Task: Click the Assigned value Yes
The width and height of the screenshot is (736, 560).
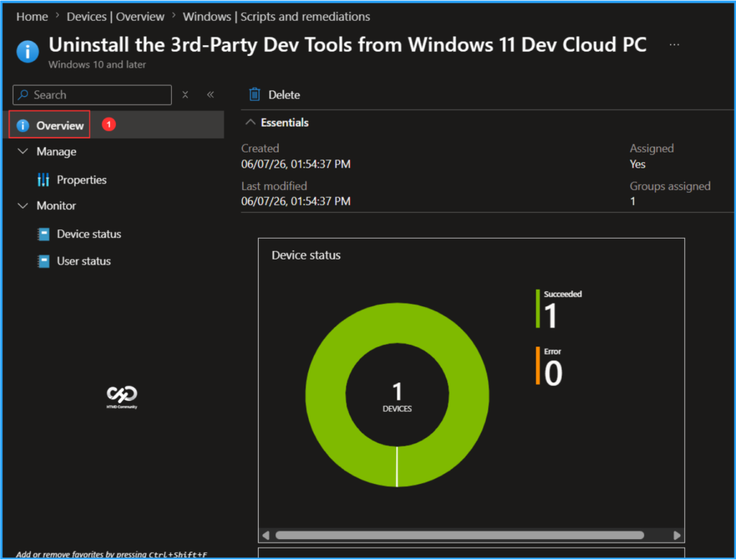Action: click(x=638, y=164)
